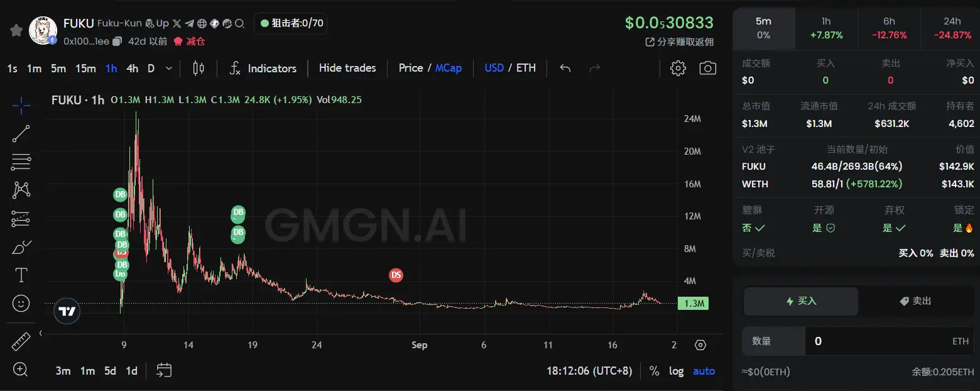980x391 pixels.
Task: Select the 1m timeframe in top toolbar
Action: (34, 69)
